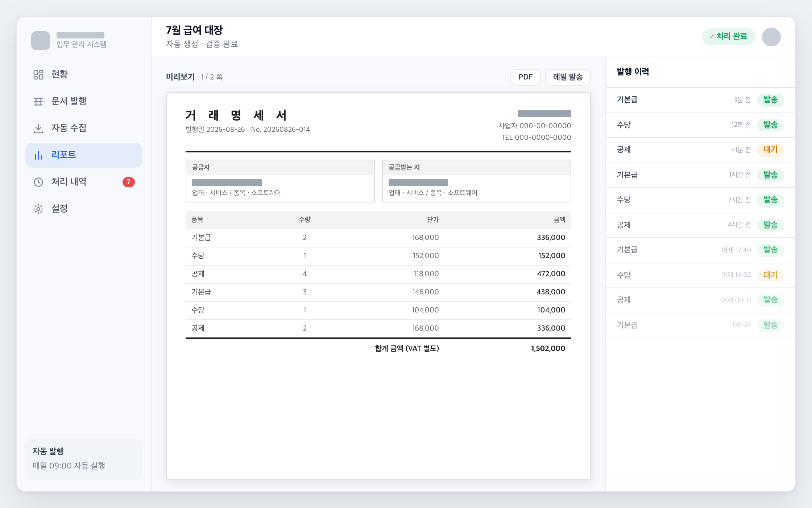Open 수당 history row from 12분 전
The width and height of the screenshot is (812, 508).
coord(701,125)
